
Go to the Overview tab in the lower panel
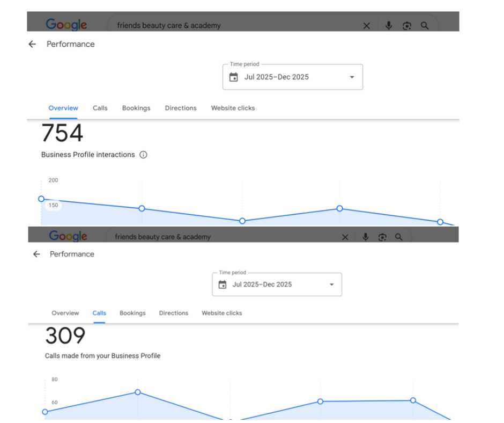click(65, 313)
